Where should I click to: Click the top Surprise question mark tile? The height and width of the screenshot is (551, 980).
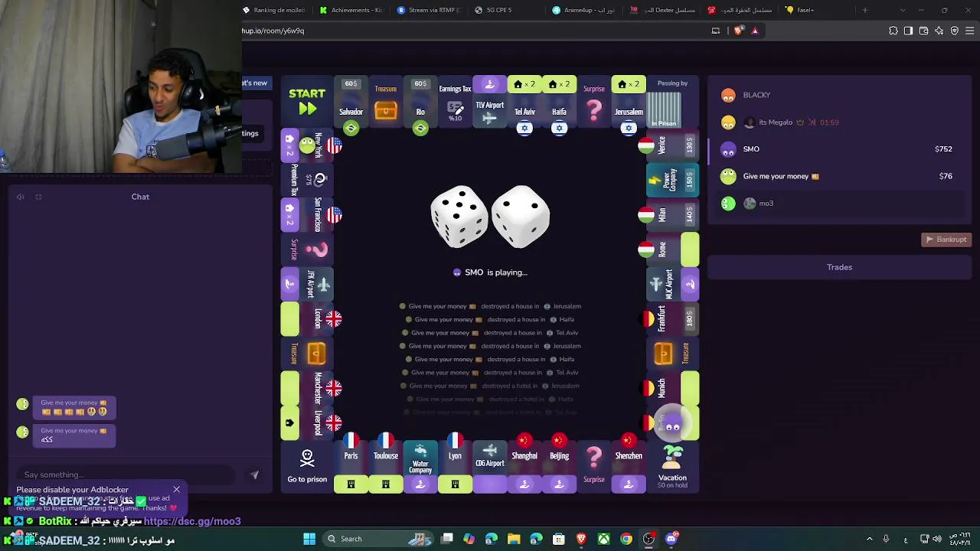(x=594, y=103)
